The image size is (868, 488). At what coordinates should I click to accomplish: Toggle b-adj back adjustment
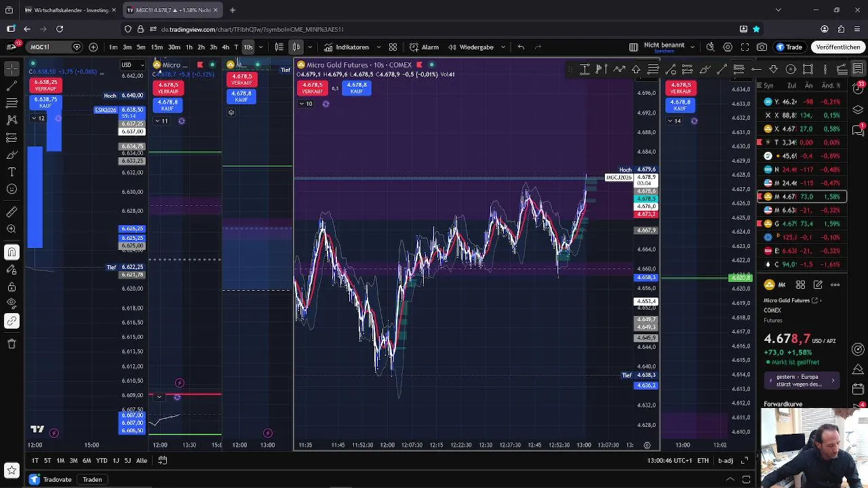[726, 461]
